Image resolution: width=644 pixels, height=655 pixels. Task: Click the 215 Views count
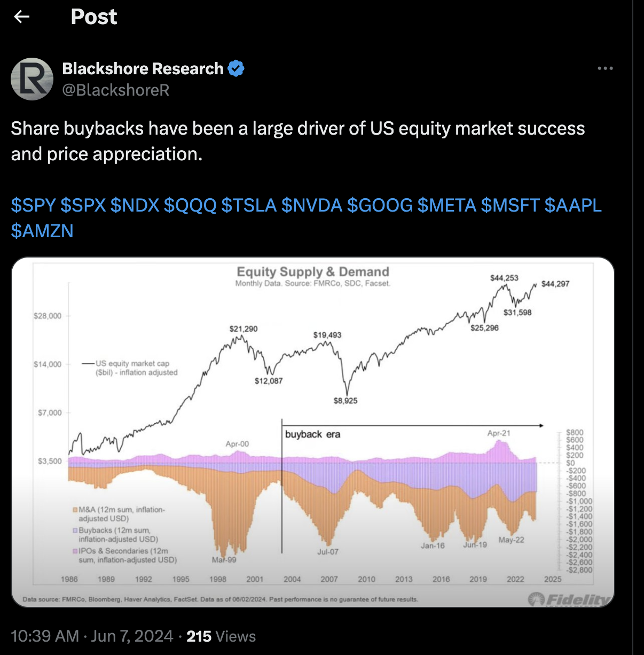point(221,636)
